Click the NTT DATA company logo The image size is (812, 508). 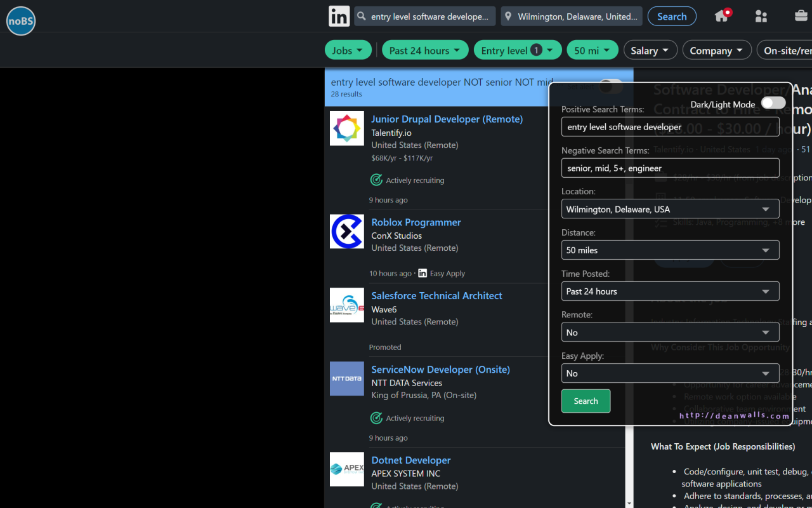pyautogui.click(x=347, y=378)
